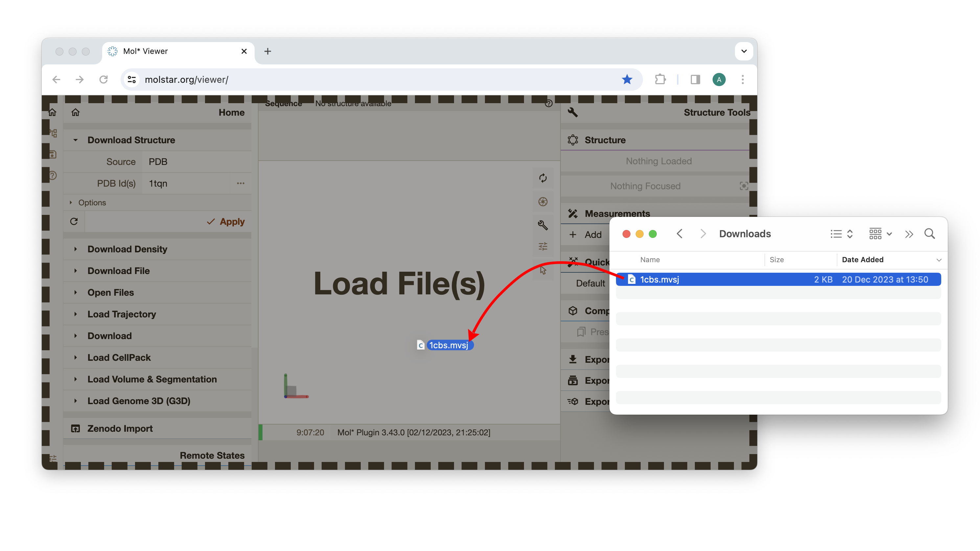Bookmark page with star icon
The height and width of the screenshot is (551, 980).
click(x=627, y=80)
